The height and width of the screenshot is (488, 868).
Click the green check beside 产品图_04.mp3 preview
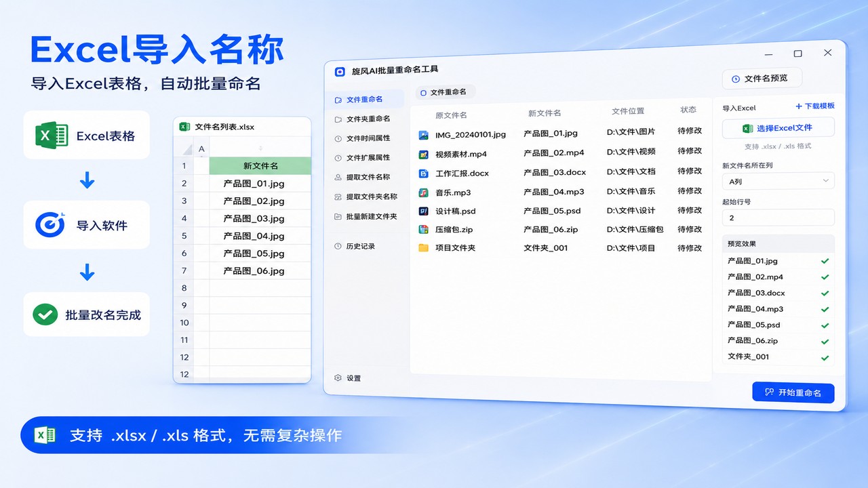pos(825,309)
